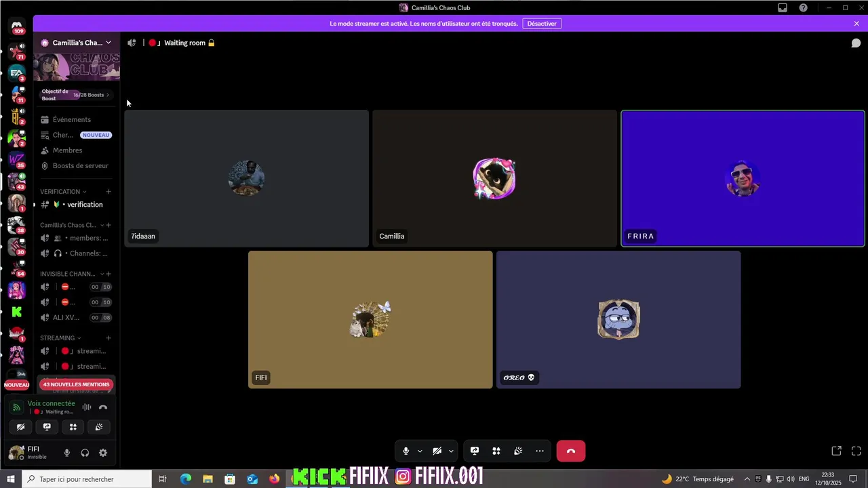Screen dimensions: 868x488
Task: Select the verification text channel
Action: (x=75, y=205)
